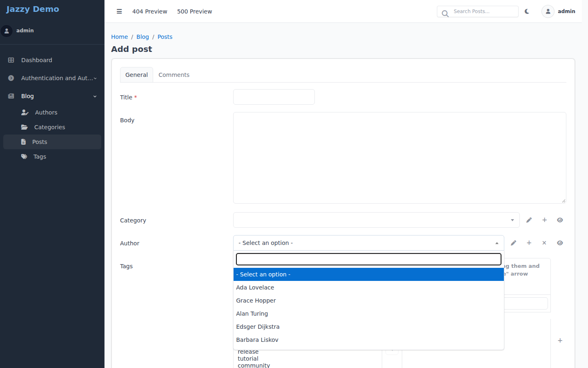View selected author with eye icon
This screenshot has height=368, width=588.
[x=560, y=243]
